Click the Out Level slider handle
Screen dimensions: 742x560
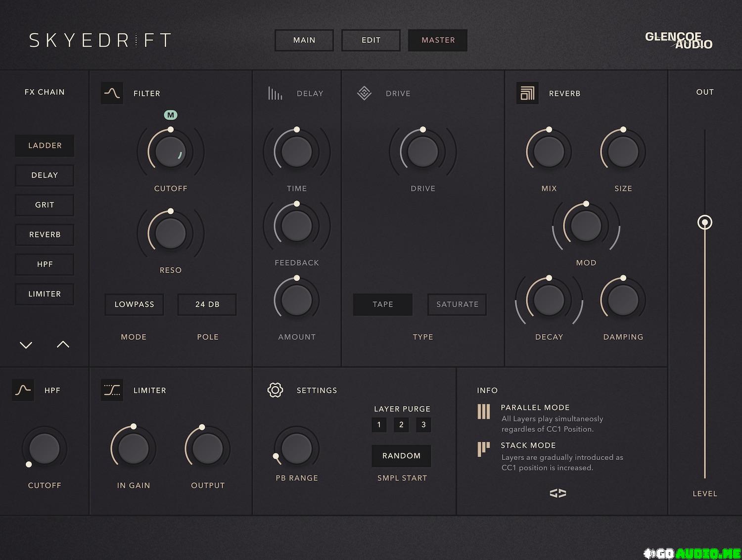[704, 222]
